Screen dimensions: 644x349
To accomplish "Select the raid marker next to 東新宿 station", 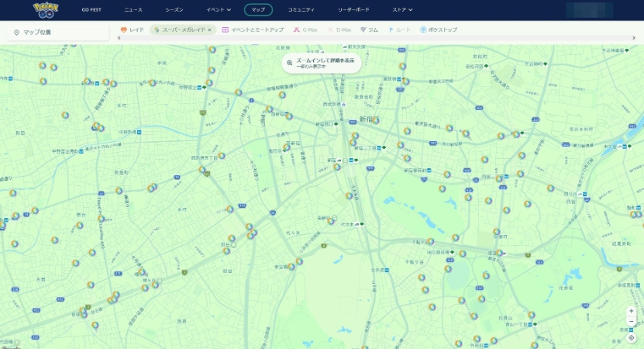I will click(x=405, y=81).
